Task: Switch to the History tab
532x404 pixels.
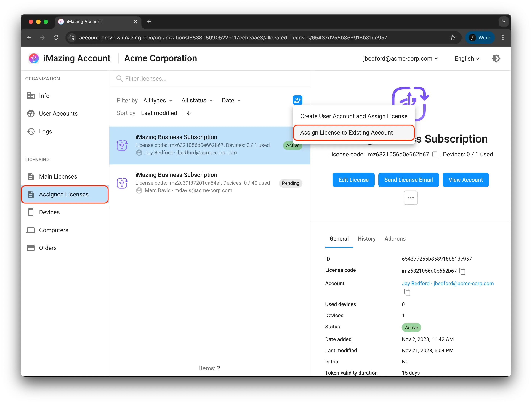Action: [366, 239]
